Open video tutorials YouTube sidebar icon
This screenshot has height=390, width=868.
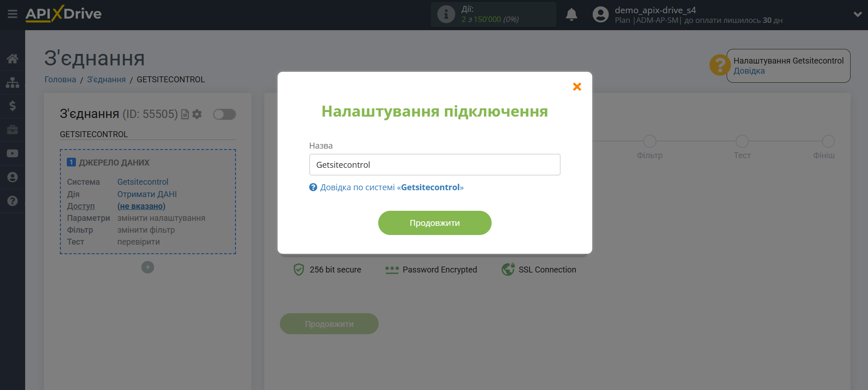pos(12,154)
